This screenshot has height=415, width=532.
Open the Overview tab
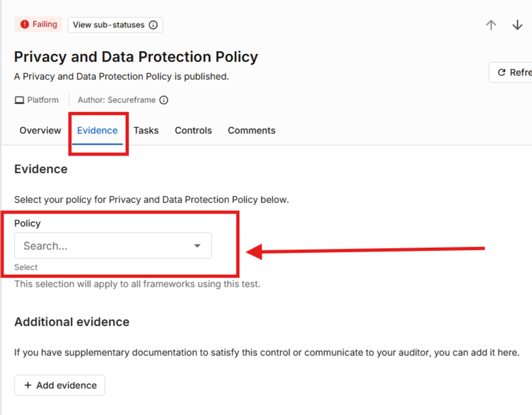coord(40,131)
